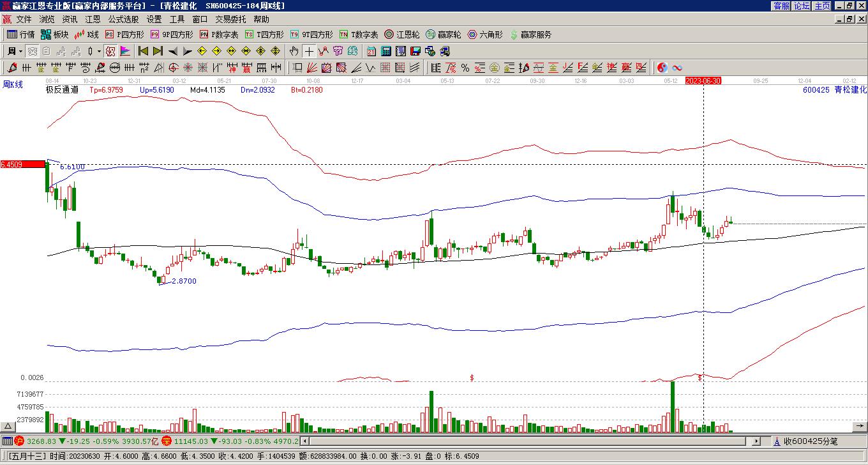Viewport: 868px width, 465px height.
Task: Open the 公式选股 menu
Action: [124, 19]
